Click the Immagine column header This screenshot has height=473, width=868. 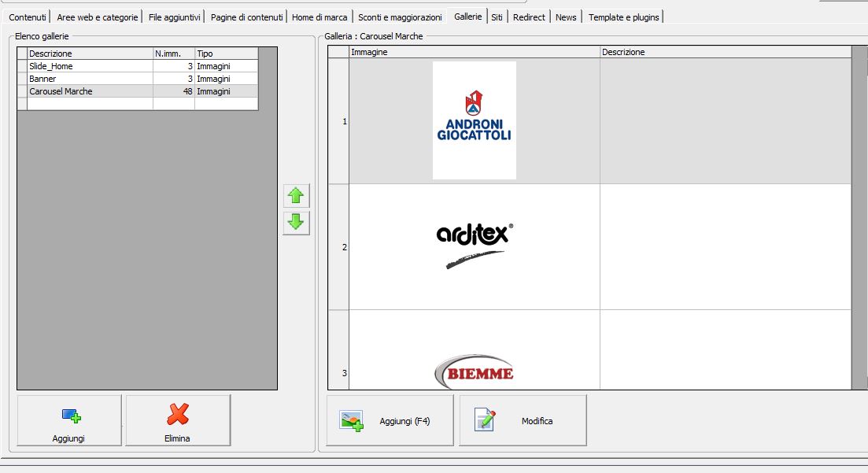pos(475,52)
